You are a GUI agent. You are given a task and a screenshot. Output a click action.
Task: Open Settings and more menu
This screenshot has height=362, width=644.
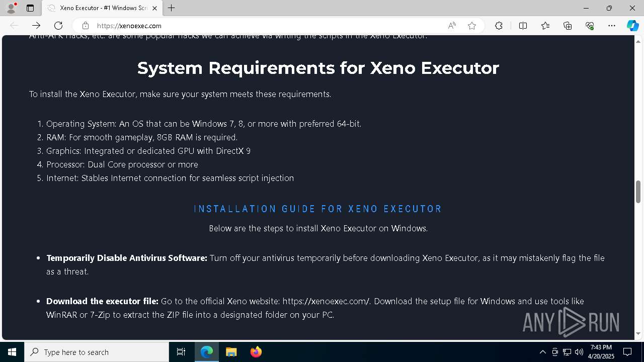pyautogui.click(x=612, y=26)
